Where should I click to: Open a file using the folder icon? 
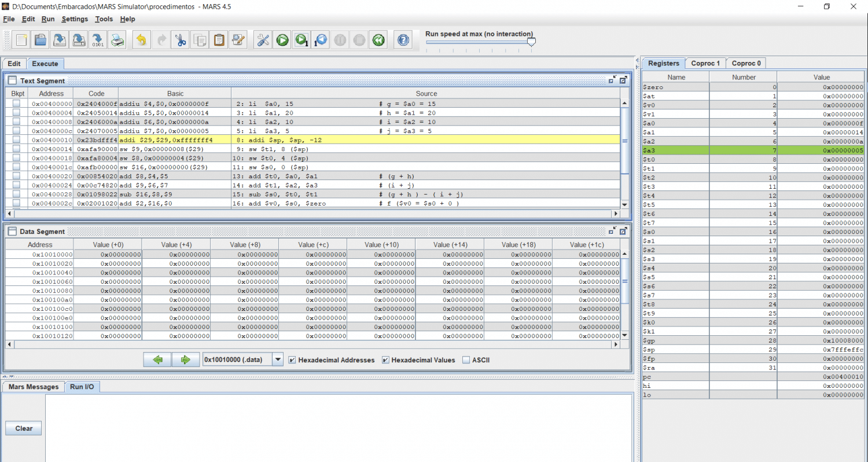tap(41, 40)
